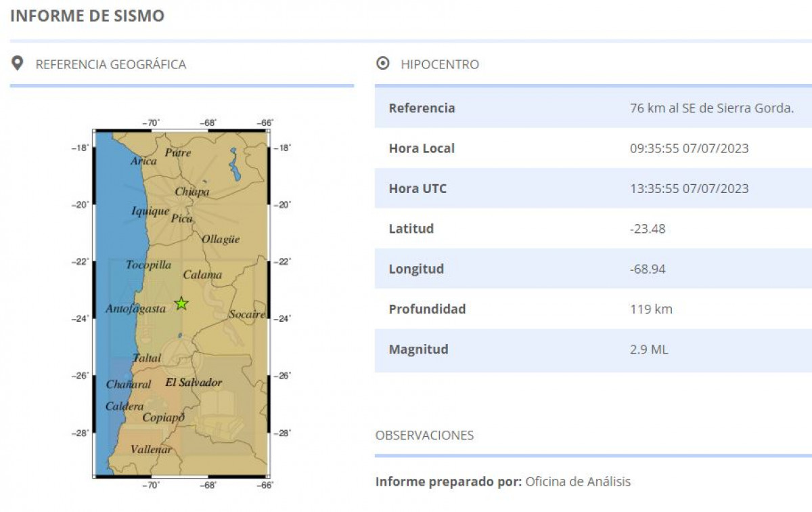Image resolution: width=812 pixels, height=512 pixels.
Task: Click Antofagasta label on the map
Action: (x=135, y=309)
